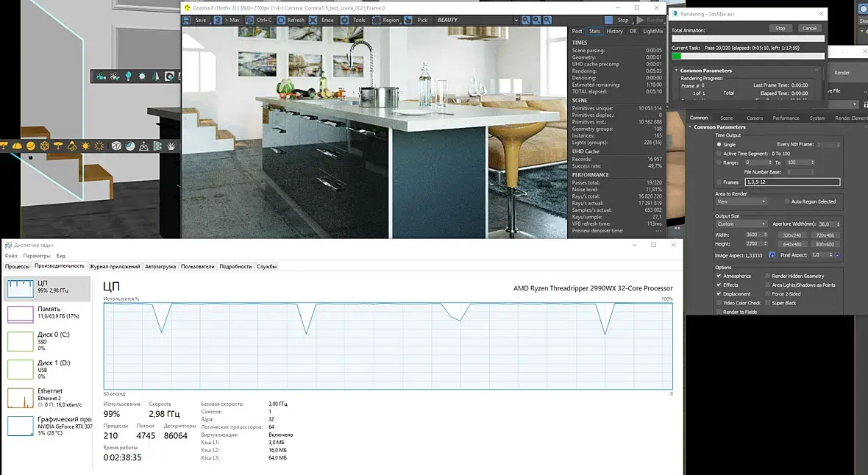Screen dimensions: 868x475
Task: Open the Файл menu in Task Manager
Action: pyautogui.click(x=11, y=256)
